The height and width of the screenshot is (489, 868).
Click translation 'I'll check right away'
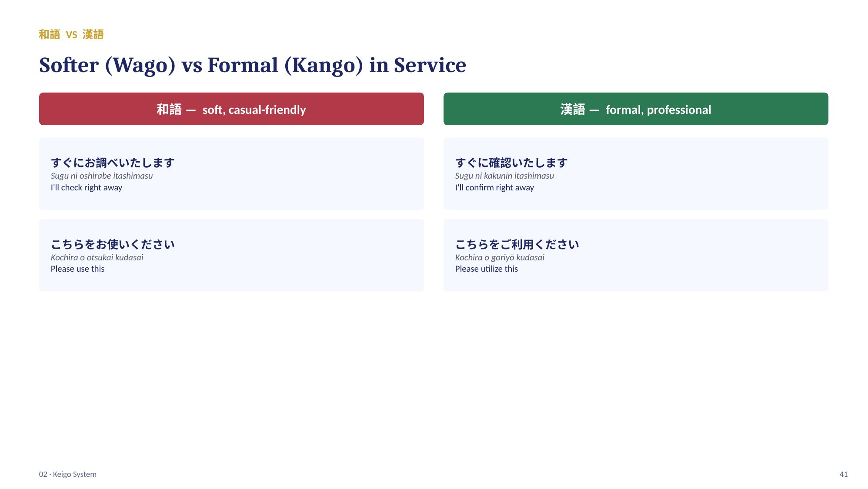(x=87, y=187)
